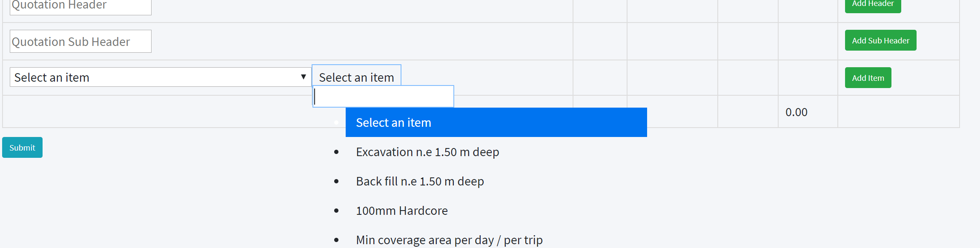Click bullet beside Excavation option
This screenshot has height=248, width=980.
click(336, 152)
